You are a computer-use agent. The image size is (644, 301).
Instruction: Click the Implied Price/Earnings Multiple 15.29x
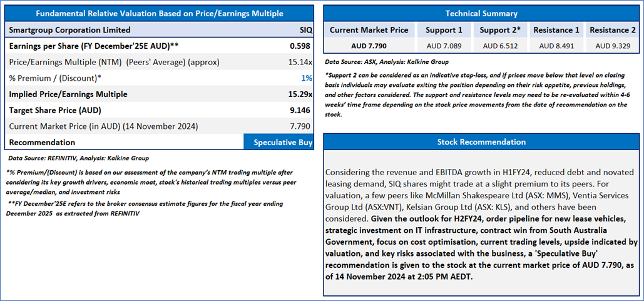(x=300, y=94)
